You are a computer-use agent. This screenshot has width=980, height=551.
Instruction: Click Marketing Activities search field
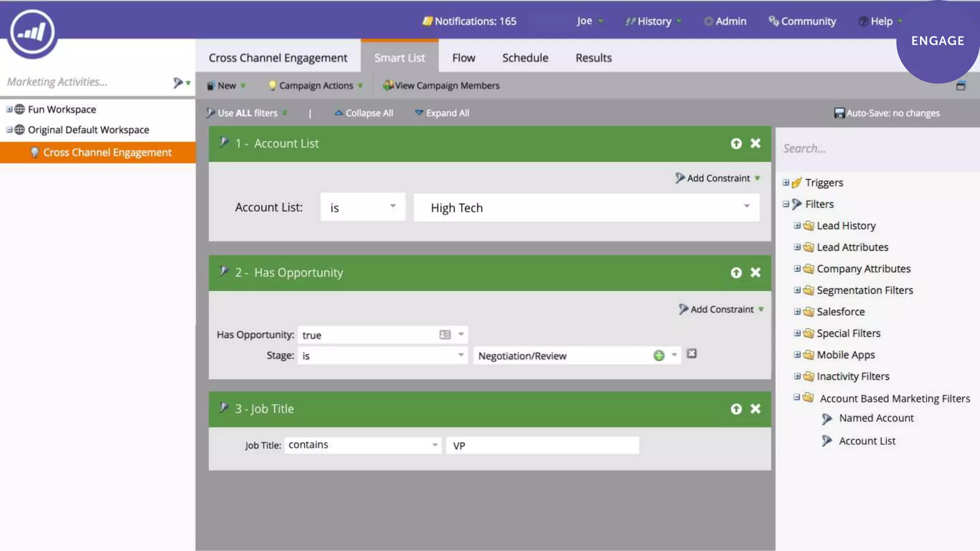pyautogui.click(x=86, y=82)
